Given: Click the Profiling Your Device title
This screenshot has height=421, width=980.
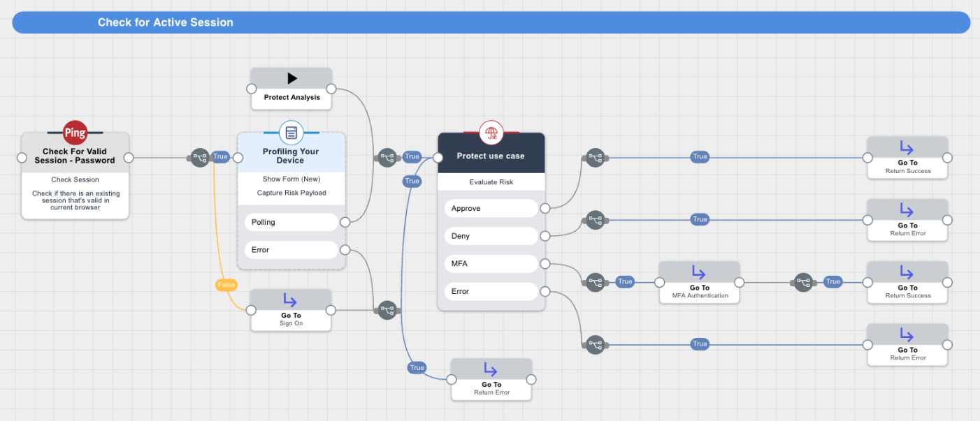Looking at the screenshot, I should pyautogui.click(x=291, y=156).
